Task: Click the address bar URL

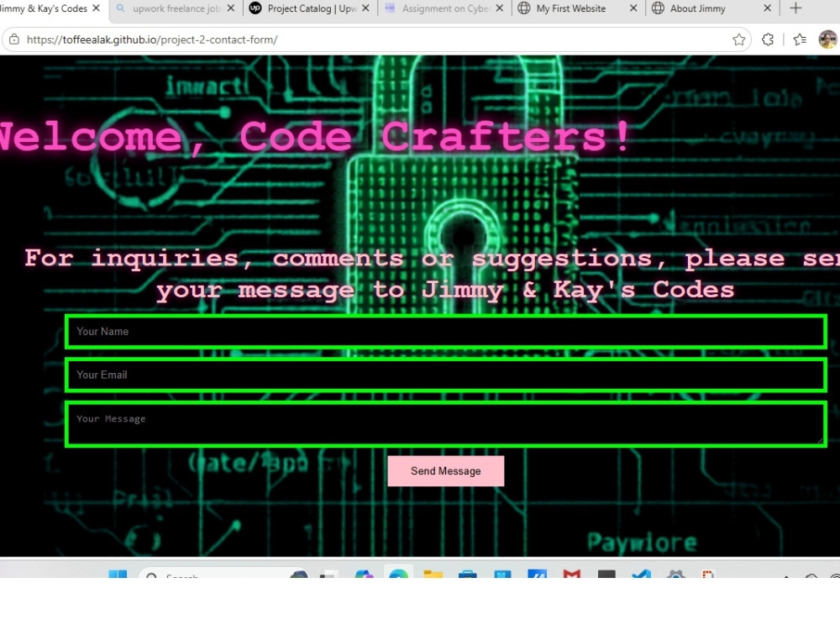Action: click(x=152, y=39)
